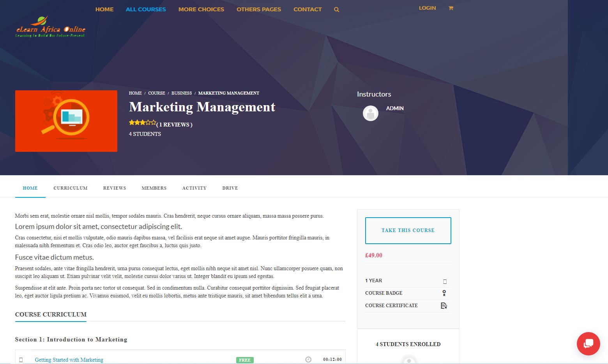The width and height of the screenshot is (608, 364).
Task: Click the Marketing Management course thumbnail
Action: pos(66,121)
